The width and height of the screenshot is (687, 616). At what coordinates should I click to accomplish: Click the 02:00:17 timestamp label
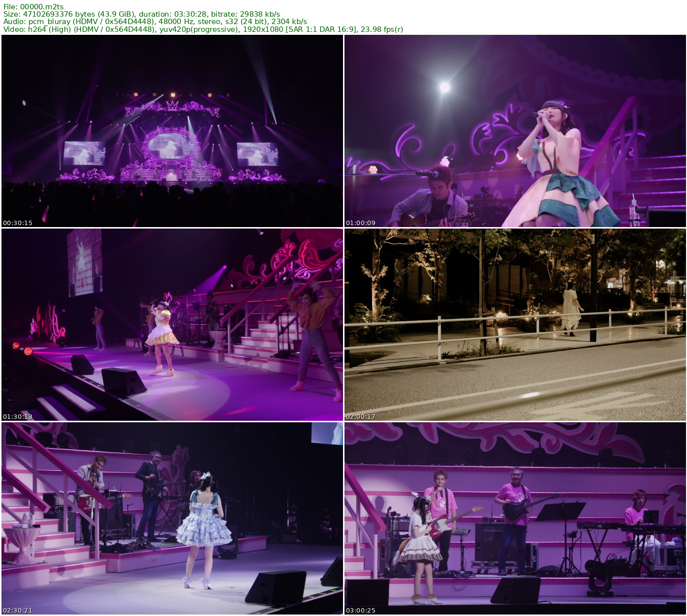(361, 416)
